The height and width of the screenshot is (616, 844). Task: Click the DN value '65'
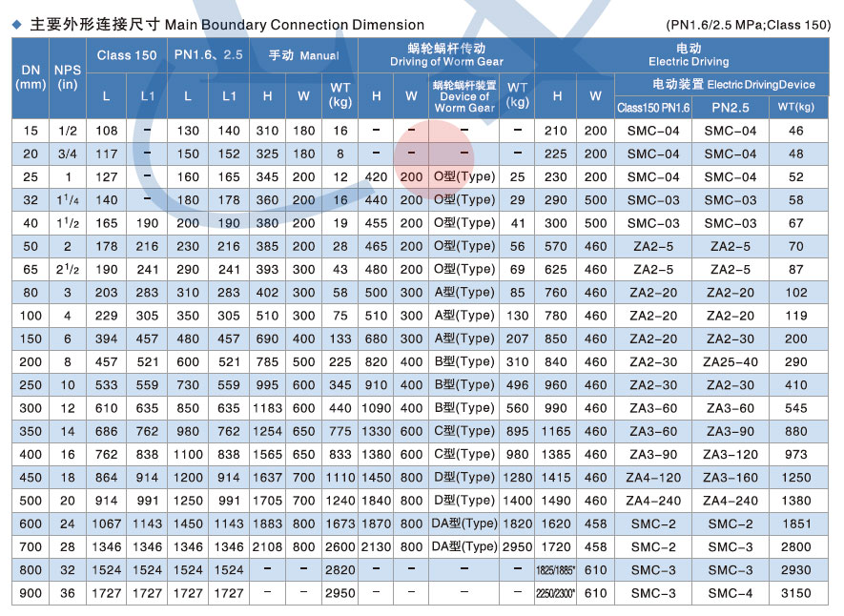[x=31, y=270]
